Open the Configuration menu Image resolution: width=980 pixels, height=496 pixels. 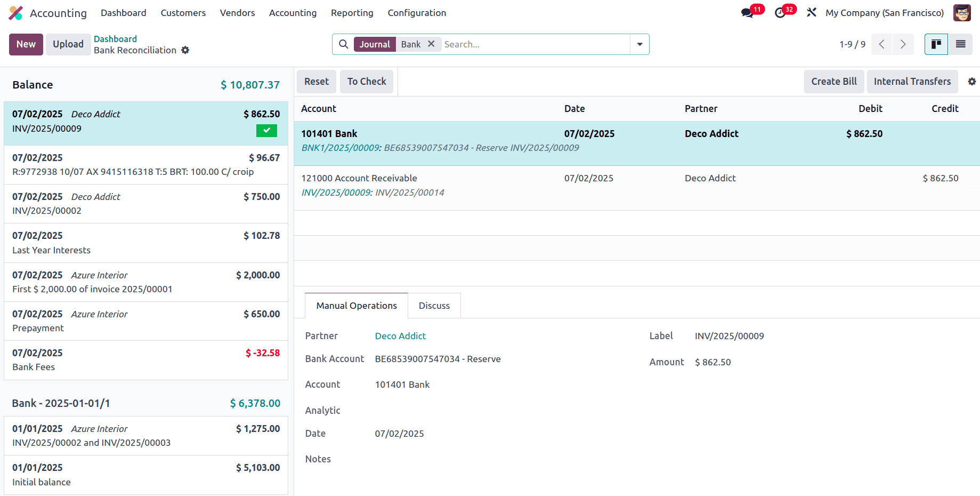click(417, 13)
